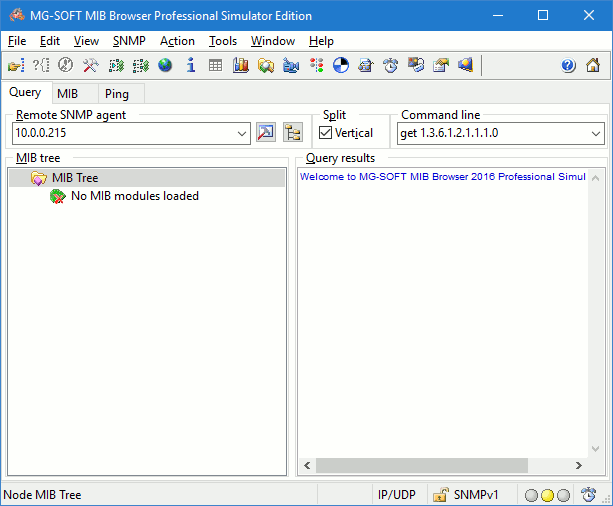613x506 pixels.
Task: Click the home icon in the toolbar
Action: (x=593, y=66)
